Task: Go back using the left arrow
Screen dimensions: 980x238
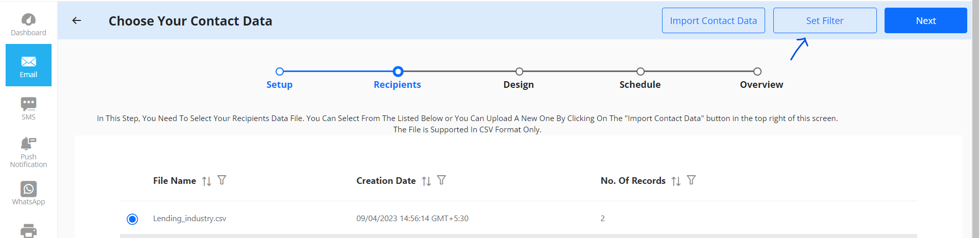Action: click(x=77, y=20)
